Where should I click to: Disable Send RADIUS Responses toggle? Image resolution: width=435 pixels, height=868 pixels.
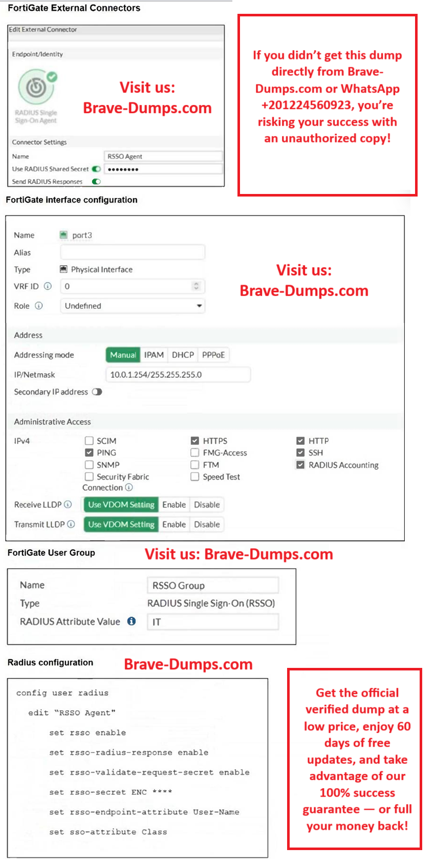click(96, 181)
